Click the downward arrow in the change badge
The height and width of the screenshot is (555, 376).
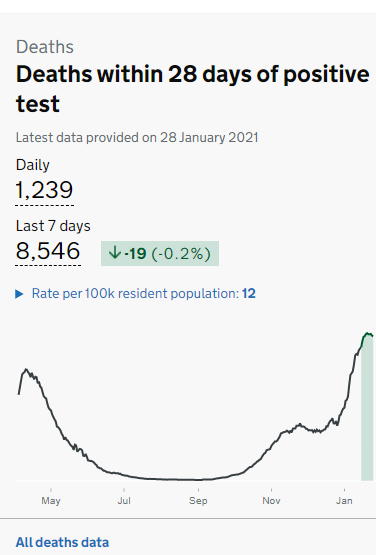(x=115, y=253)
